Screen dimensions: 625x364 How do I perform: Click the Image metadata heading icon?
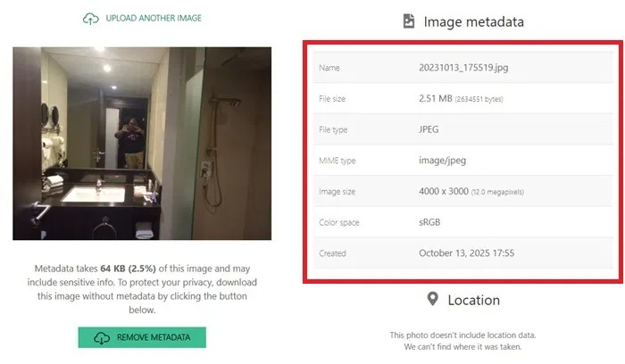tap(408, 21)
